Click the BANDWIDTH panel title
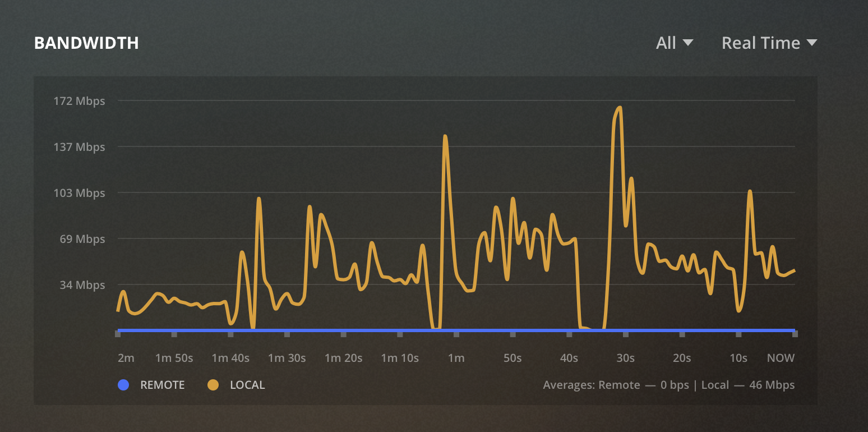868x432 pixels. point(87,43)
